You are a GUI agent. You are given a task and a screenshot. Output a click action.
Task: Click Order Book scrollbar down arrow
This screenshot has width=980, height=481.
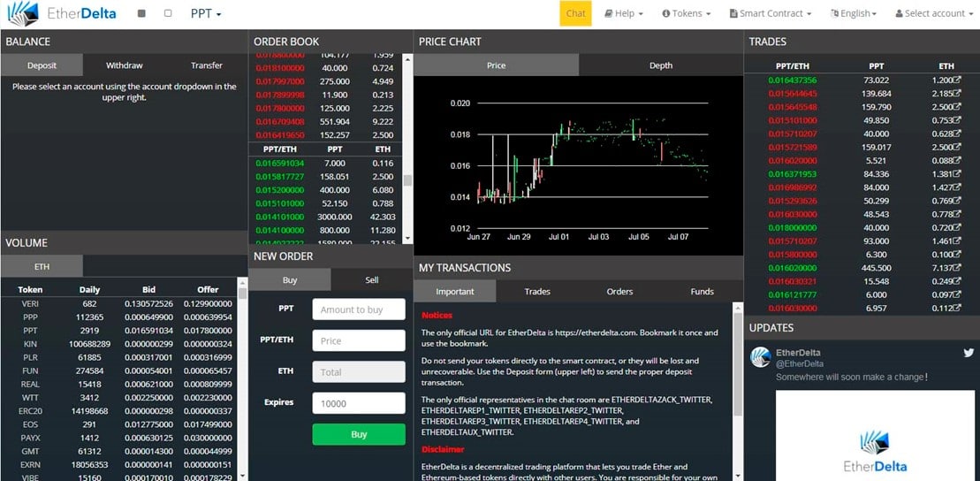tap(407, 239)
